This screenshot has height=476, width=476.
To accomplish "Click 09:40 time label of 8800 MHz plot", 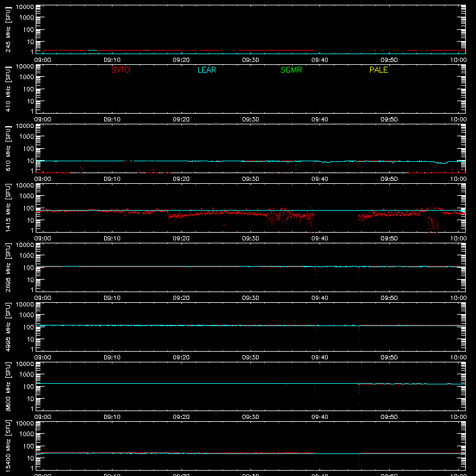I will (320, 417).
